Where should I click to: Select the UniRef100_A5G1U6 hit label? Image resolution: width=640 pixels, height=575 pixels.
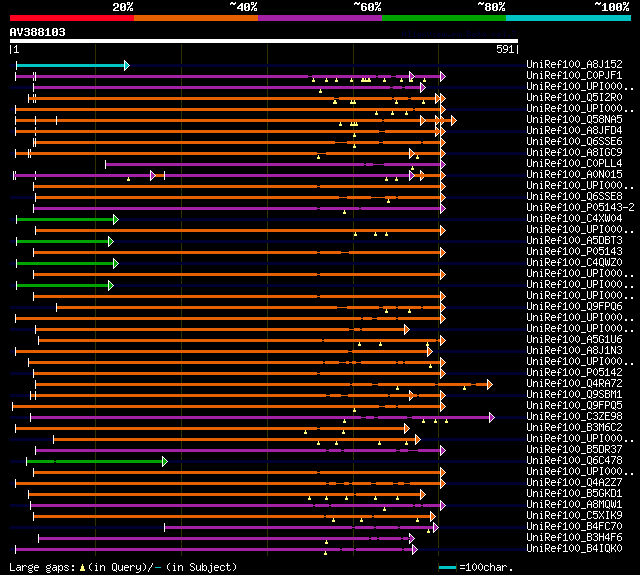pyautogui.click(x=574, y=340)
